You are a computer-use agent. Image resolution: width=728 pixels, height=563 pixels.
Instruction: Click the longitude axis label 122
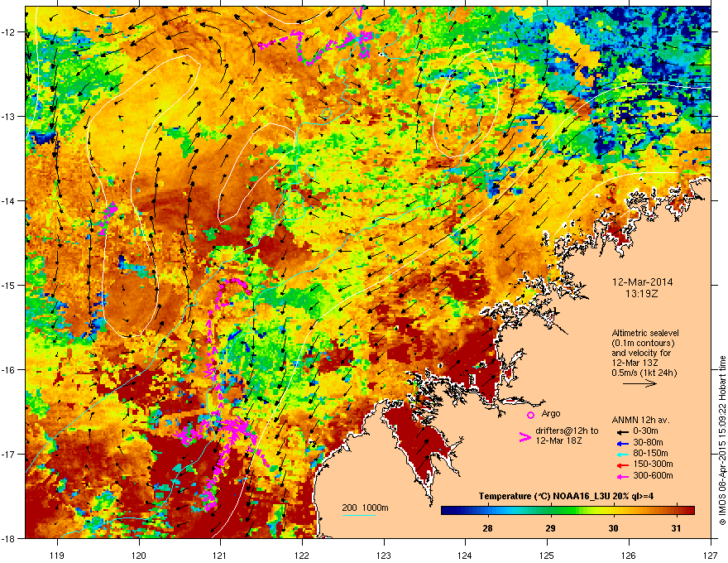pos(302,555)
